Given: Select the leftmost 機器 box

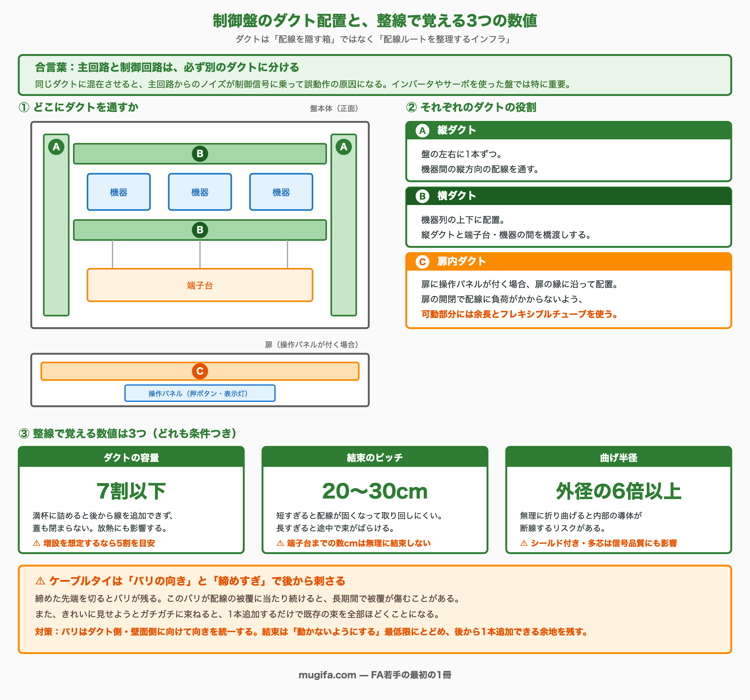Looking at the screenshot, I should coord(119,192).
